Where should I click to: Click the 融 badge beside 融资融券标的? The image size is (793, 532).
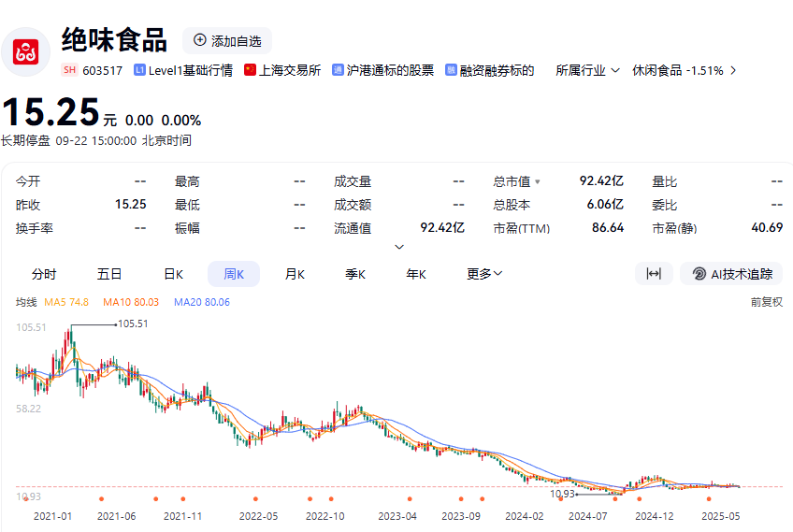(451, 70)
